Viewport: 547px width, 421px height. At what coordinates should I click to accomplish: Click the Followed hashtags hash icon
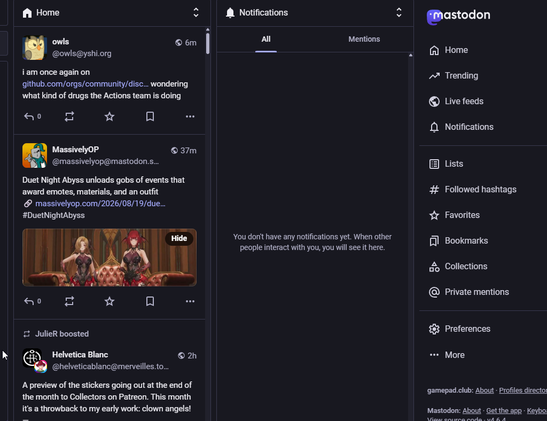point(434,189)
